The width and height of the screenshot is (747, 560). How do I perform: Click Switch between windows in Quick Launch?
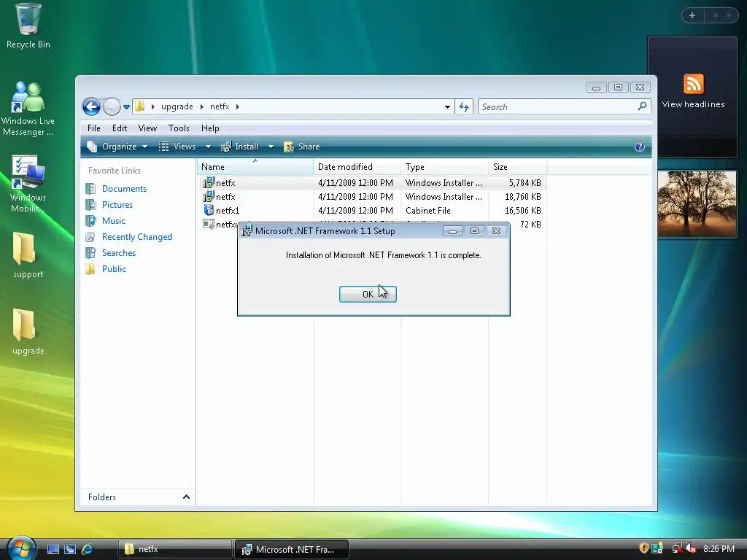[x=70, y=550]
